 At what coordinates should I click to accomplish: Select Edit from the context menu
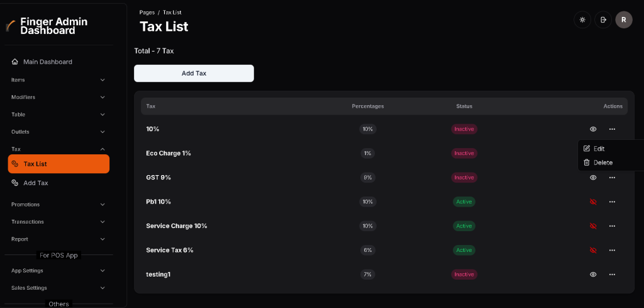coord(599,149)
